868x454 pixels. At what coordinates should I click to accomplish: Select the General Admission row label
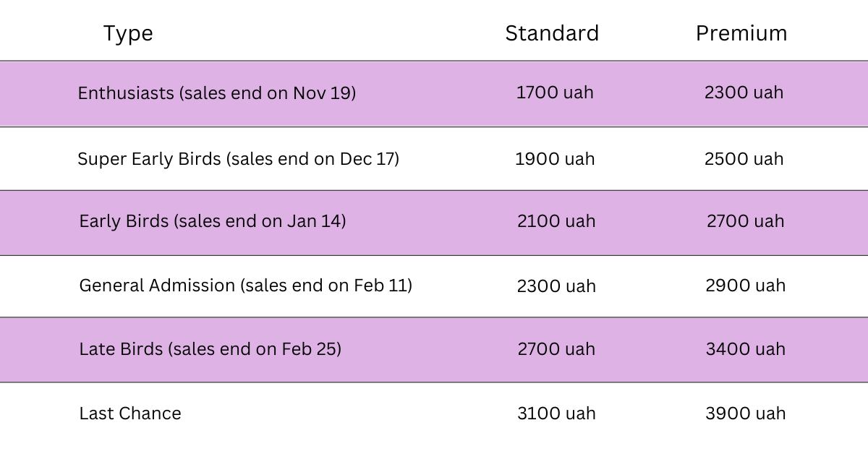245,286
